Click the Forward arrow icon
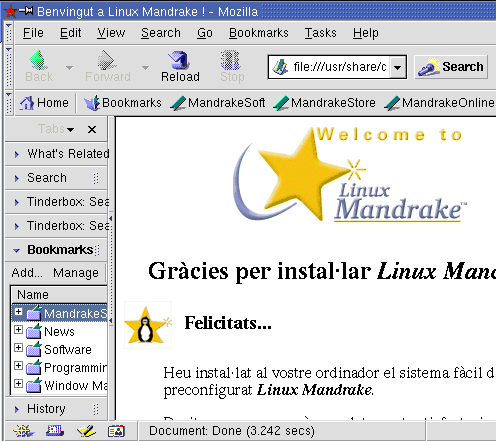 pyautogui.click(x=106, y=60)
